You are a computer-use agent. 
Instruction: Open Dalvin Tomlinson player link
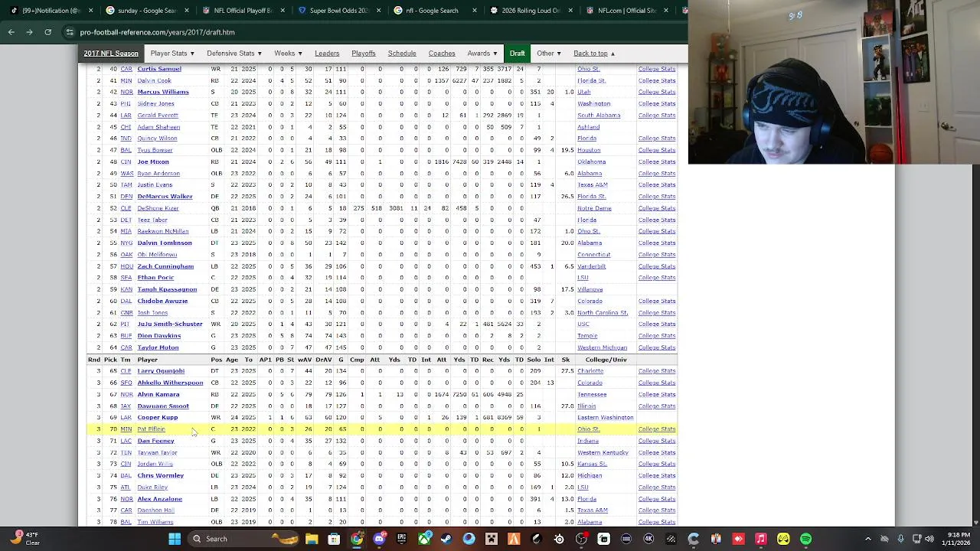[165, 243]
